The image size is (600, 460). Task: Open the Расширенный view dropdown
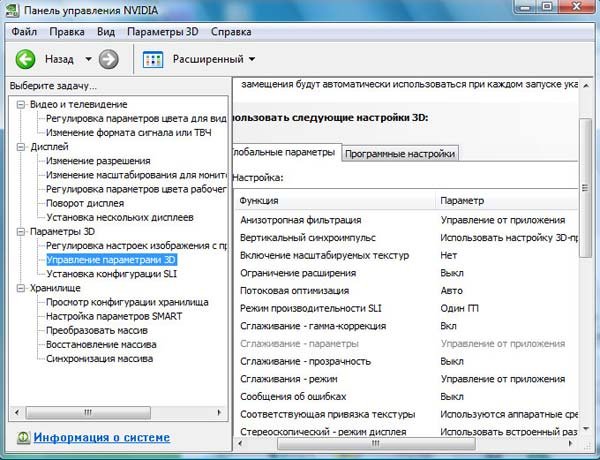pos(251,60)
